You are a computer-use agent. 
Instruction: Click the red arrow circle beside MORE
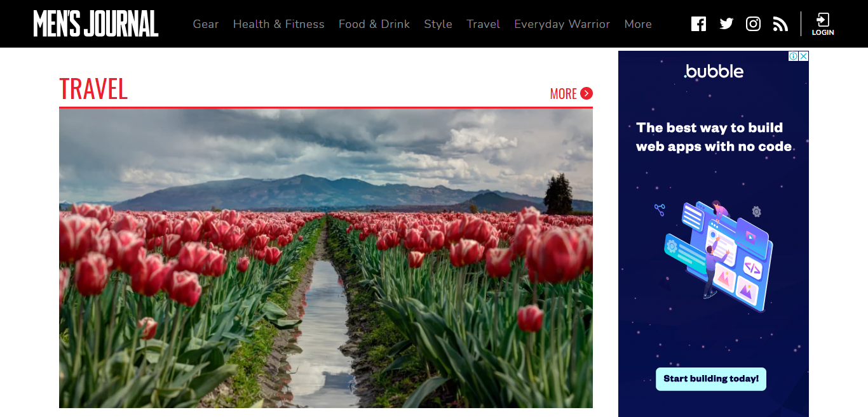[587, 93]
